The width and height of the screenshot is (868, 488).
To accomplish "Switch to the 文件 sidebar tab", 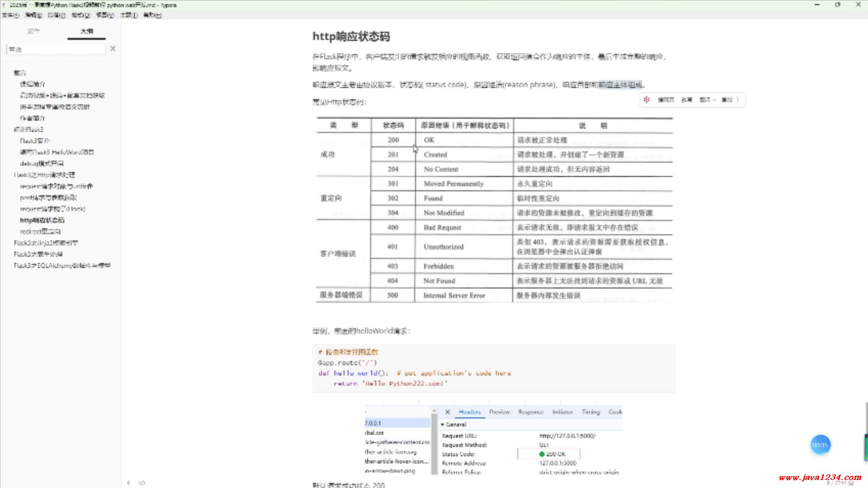I will point(34,31).
